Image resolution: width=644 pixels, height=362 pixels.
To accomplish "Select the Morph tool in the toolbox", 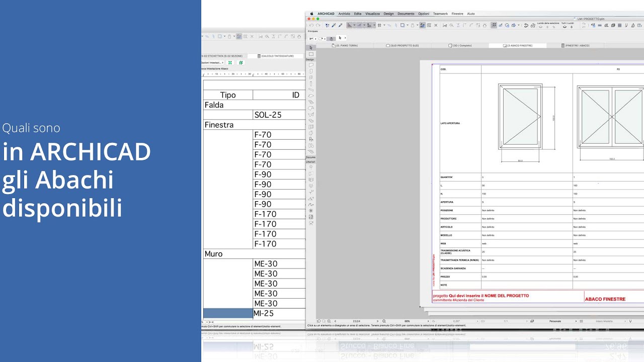I will pyautogui.click(x=311, y=133).
